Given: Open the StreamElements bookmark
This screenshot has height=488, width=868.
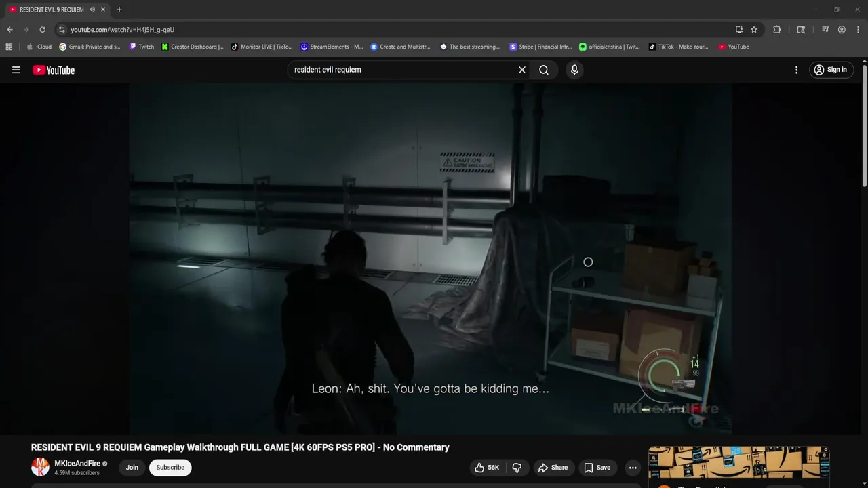Looking at the screenshot, I should click(x=332, y=47).
